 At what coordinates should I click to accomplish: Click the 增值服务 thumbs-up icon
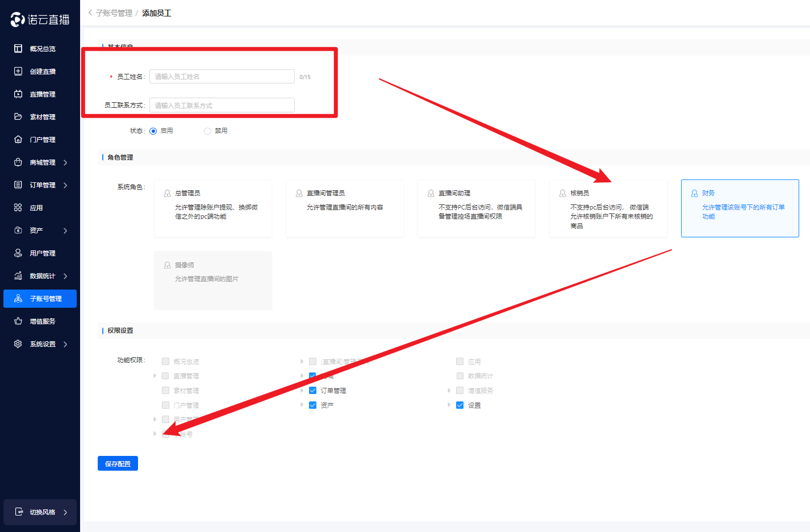(18, 321)
